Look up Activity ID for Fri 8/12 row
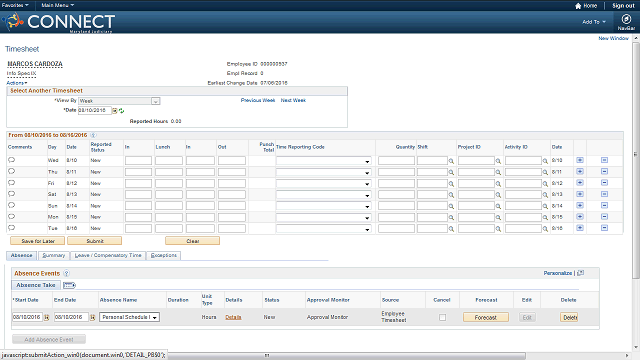640x360 pixels. [545, 184]
